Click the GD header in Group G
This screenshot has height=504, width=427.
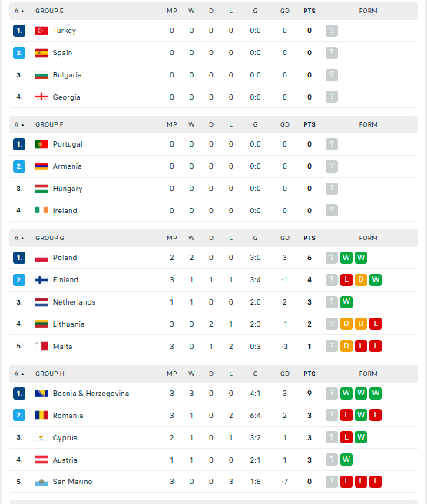(x=284, y=238)
